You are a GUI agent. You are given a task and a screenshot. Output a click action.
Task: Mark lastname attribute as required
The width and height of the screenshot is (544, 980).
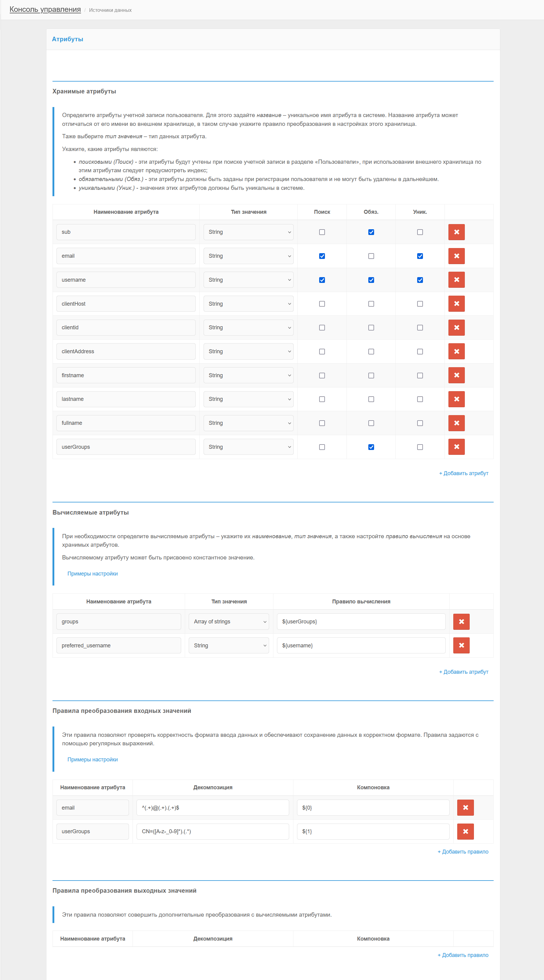coord(371,399)
